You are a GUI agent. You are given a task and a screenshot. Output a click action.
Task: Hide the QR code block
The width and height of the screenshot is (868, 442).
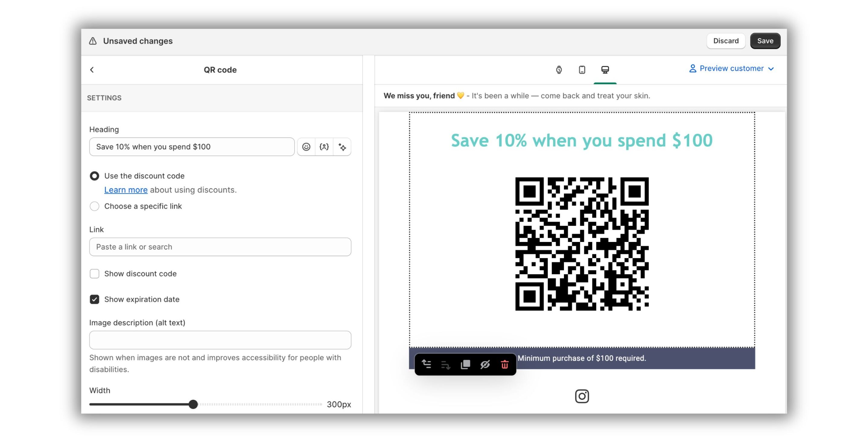tap(485, 364)
